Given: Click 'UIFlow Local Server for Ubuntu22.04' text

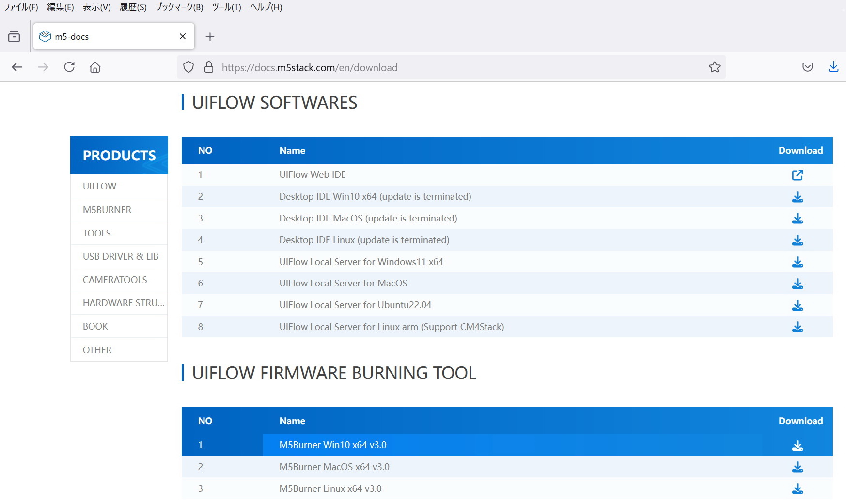Looking at the screenshot, I should 355,305.
